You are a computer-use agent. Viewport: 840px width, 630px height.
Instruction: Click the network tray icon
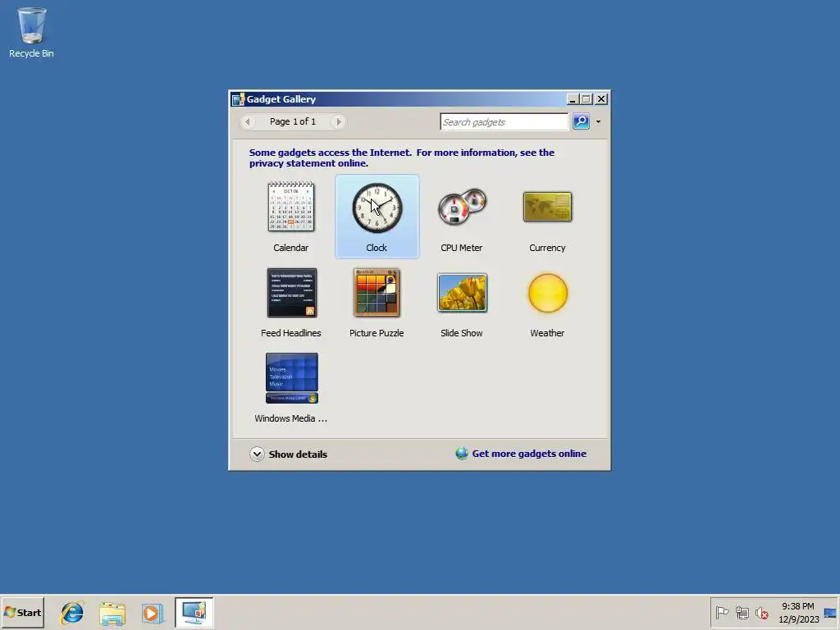742,612
